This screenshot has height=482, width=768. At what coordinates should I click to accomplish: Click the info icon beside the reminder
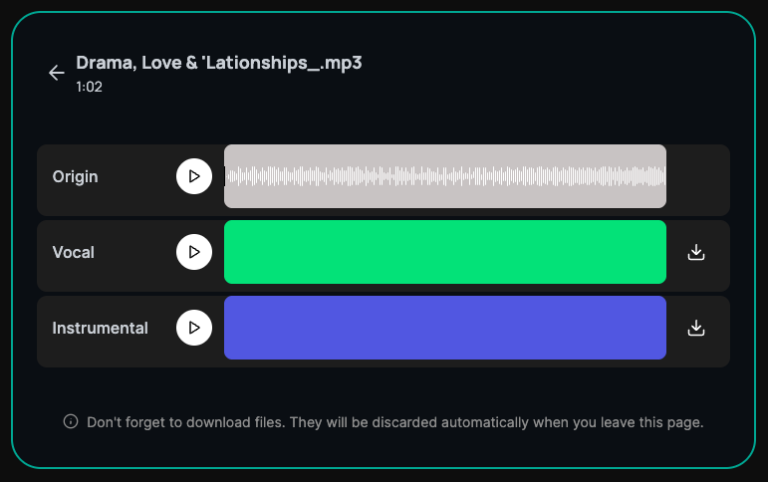[x=71, y=422]
